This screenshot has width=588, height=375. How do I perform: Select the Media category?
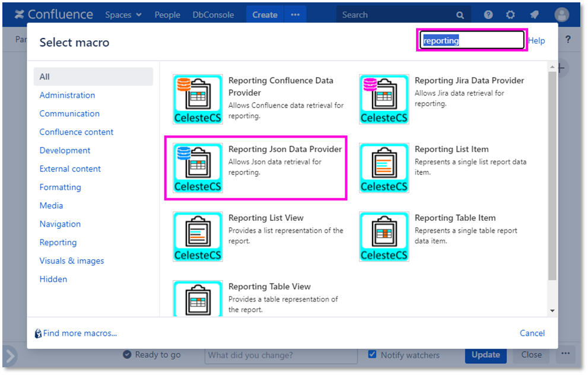51,205
